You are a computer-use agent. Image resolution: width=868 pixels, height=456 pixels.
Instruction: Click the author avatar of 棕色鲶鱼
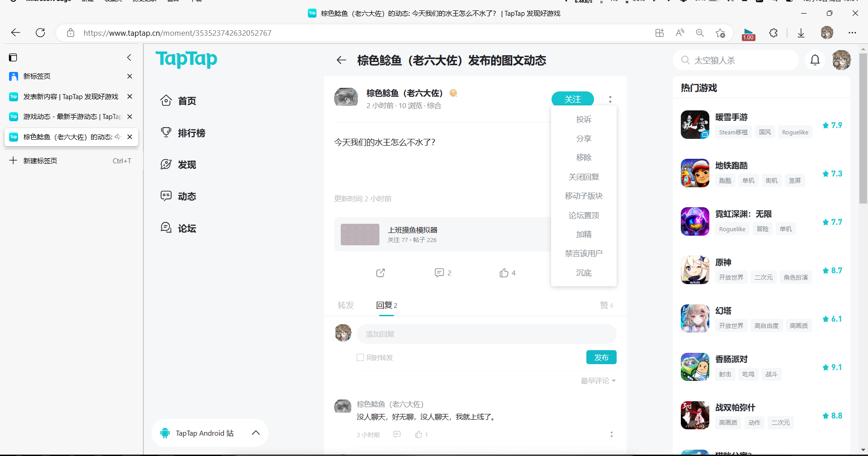pyautogui.click(x=346, y=98)
